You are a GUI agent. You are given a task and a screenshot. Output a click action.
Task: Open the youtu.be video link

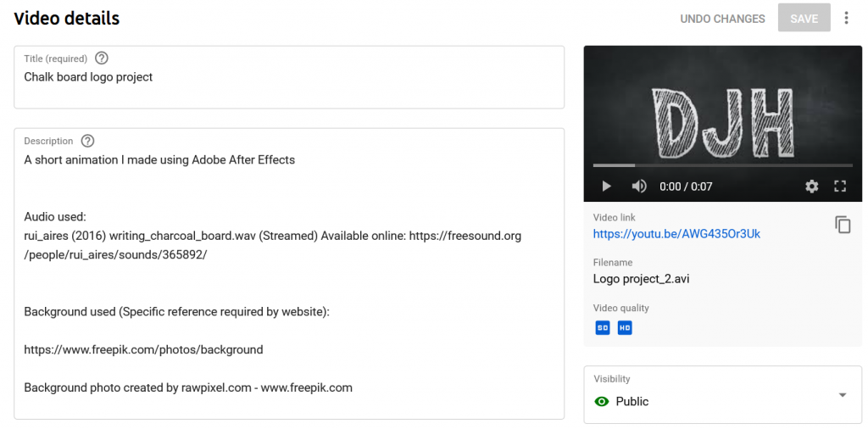pos(676,234)
